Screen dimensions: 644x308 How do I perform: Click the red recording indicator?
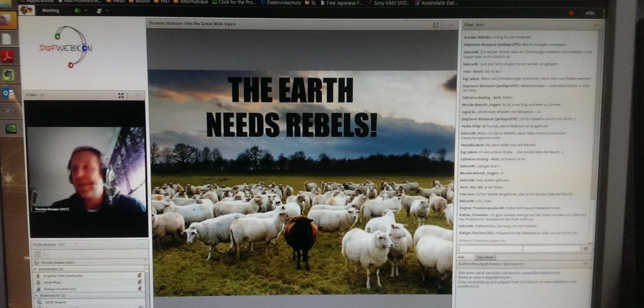571,13
